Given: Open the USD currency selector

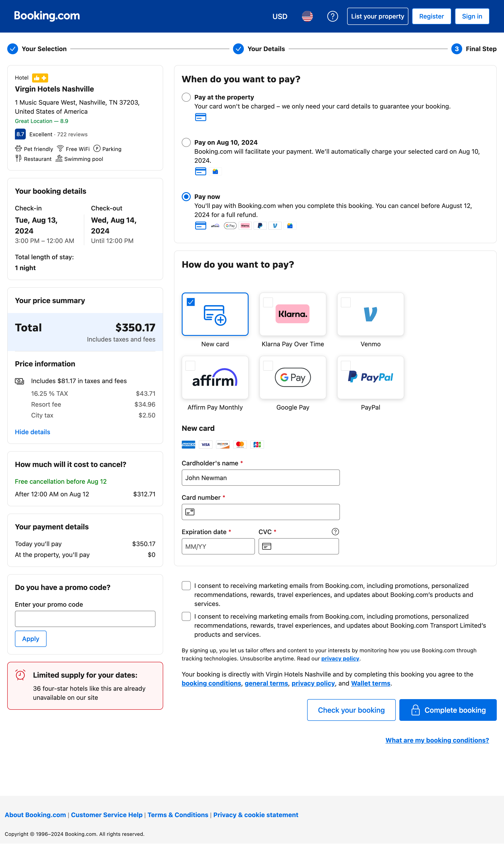Looking at the screenshot, I should click(x=280, y=16).
